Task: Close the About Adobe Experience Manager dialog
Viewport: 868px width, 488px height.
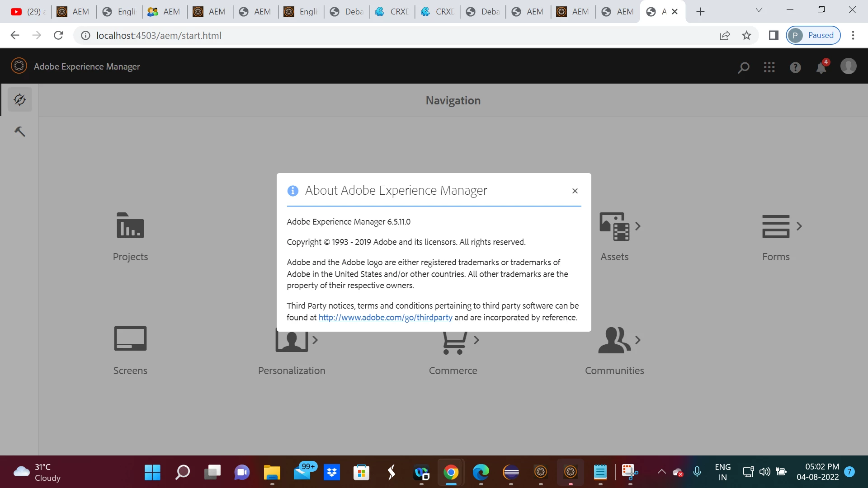Action: coord(575,191)
